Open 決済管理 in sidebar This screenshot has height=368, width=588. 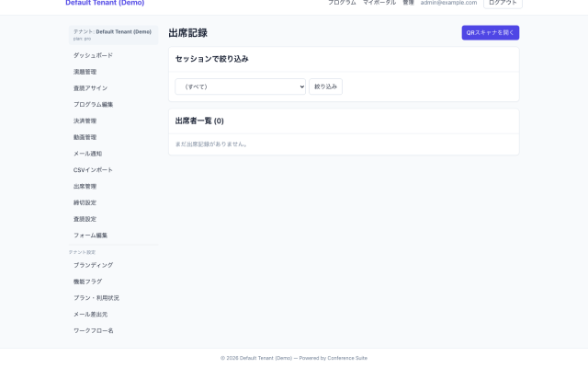coord(113,121)
